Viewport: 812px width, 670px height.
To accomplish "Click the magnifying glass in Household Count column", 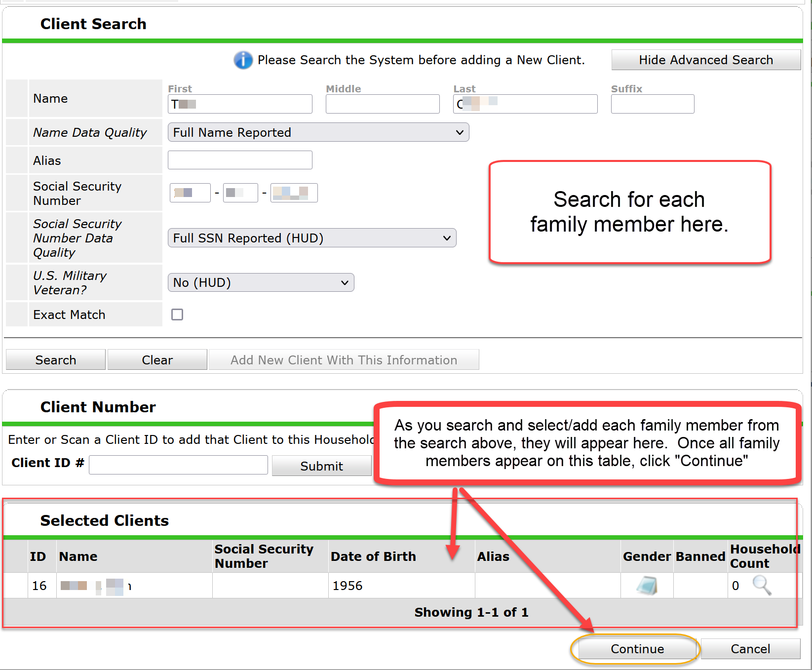I will click(x=762, y=586).
